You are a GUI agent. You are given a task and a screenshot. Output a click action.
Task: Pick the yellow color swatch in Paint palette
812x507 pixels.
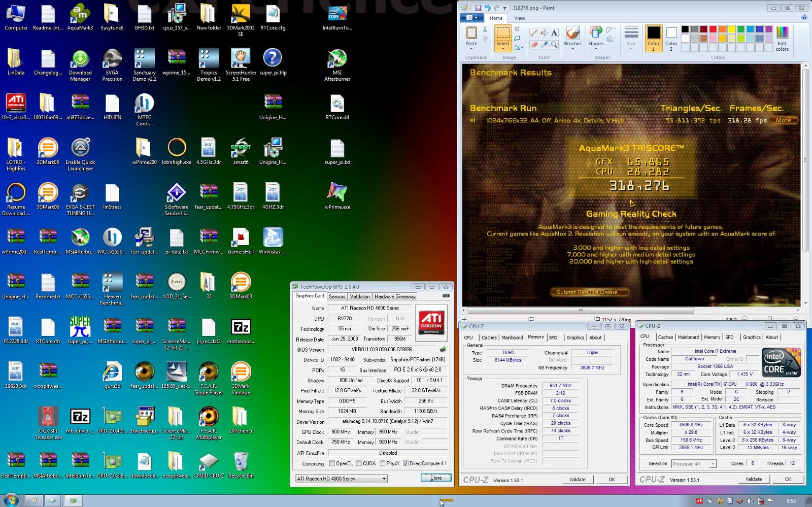(x=731, y=29)
